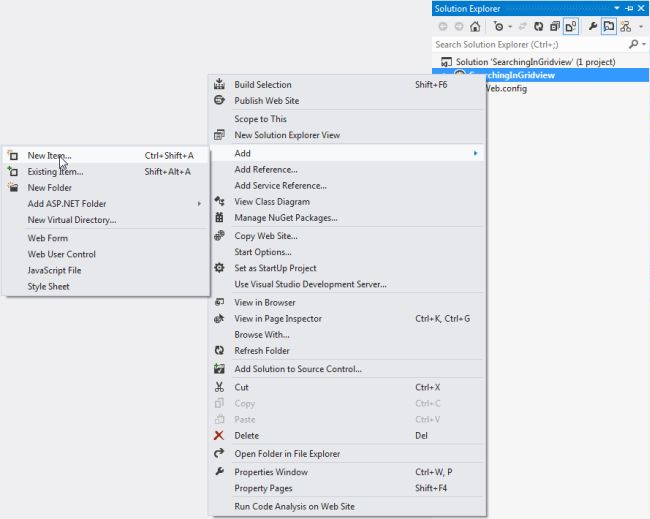This screenshot has width=650, height=519.
Task: Click the Refresh icon in Solution Explorer toolbar
Action: pos(538,27)
